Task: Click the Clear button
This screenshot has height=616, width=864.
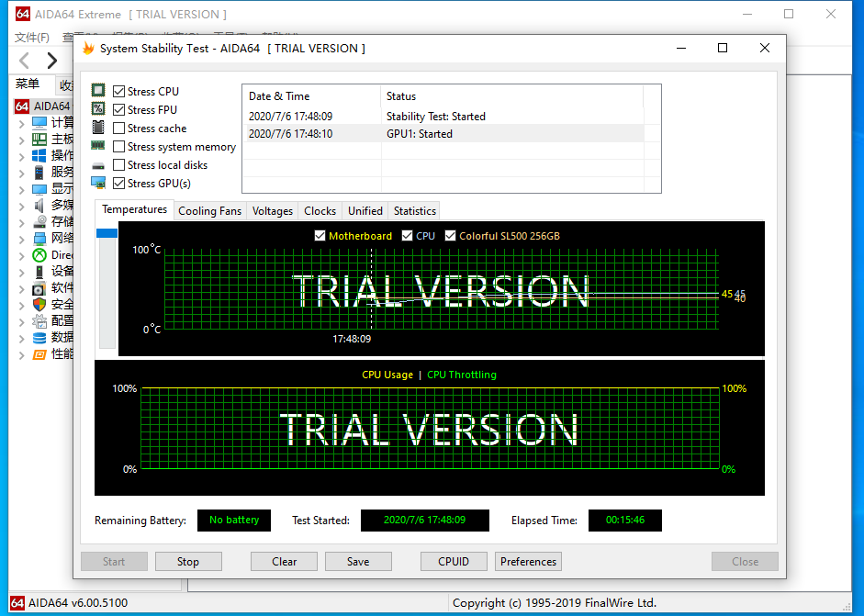Action: click(285, 562)
